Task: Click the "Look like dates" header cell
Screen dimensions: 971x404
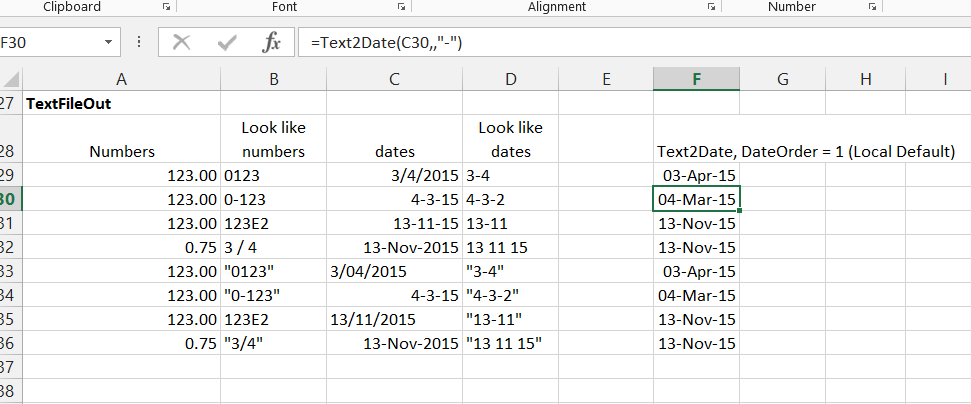Action: (510, 140)
